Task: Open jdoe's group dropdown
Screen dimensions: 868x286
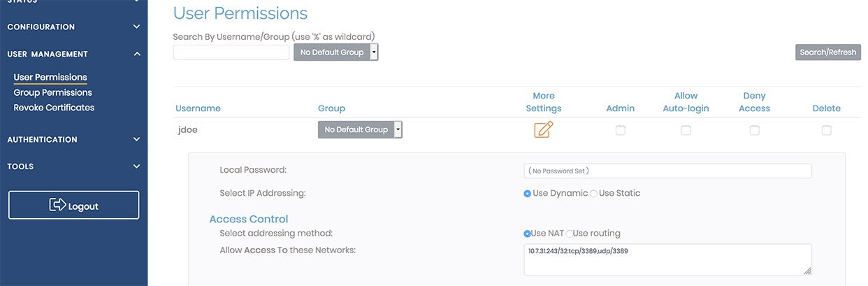Action: pyautogui.click(x=360, y=129)
